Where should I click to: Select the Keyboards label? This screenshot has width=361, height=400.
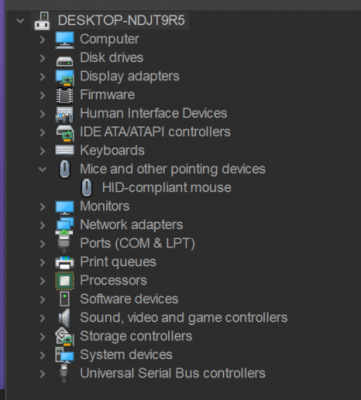tap(112, 151)
